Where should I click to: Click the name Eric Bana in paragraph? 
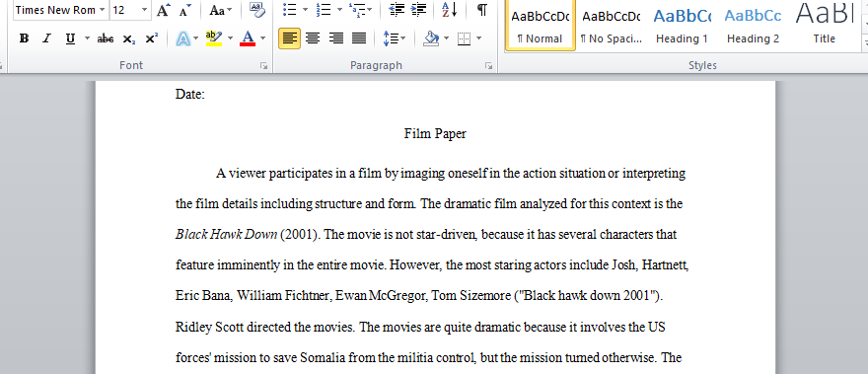point(202,296)
